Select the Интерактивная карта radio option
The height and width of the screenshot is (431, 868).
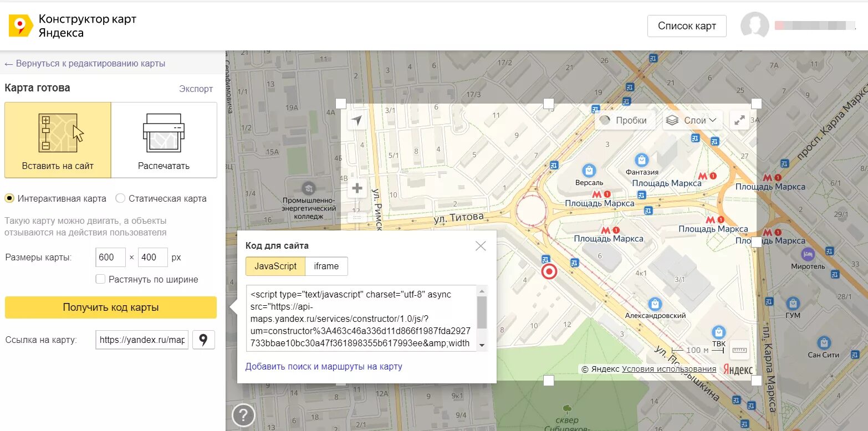pos(9,198)
